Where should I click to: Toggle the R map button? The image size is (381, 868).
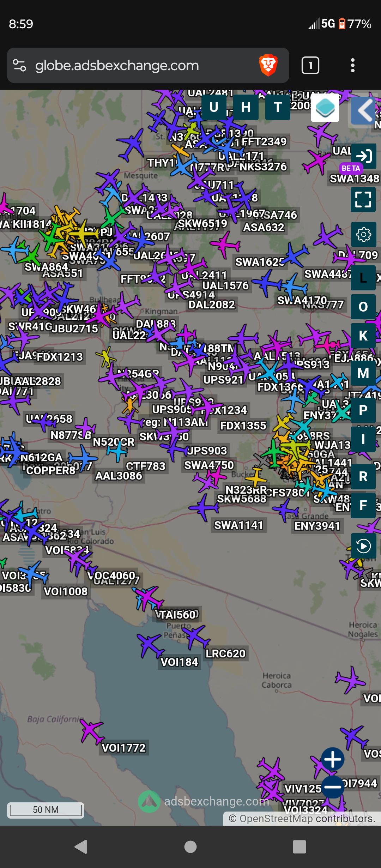(x=363, y=477)
